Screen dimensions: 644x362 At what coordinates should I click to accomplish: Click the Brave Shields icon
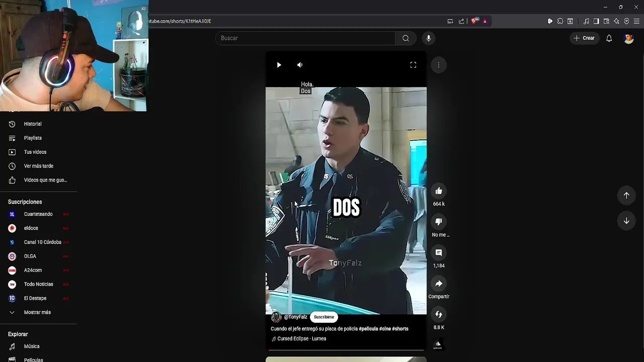[x=474, y=21]
